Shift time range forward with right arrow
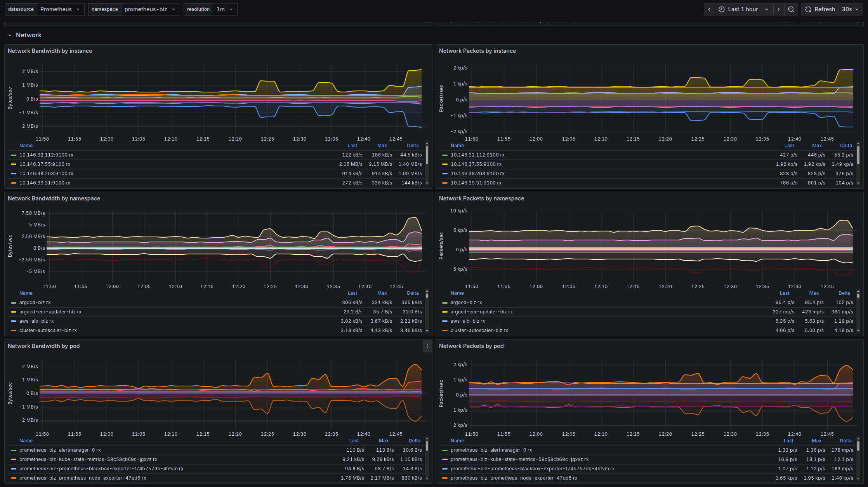The height and width of the screenshot is (487, 868). [x=778, y=9]
